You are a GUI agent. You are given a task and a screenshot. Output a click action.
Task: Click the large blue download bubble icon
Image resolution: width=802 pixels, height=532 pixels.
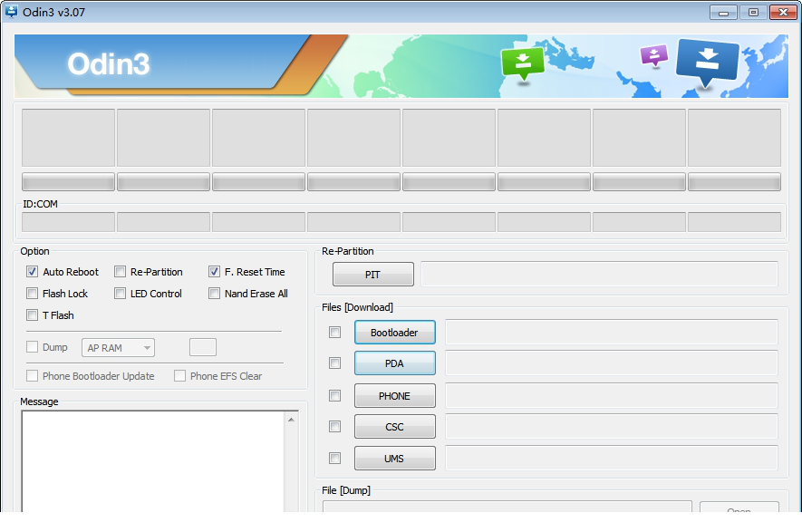(708, 63)
